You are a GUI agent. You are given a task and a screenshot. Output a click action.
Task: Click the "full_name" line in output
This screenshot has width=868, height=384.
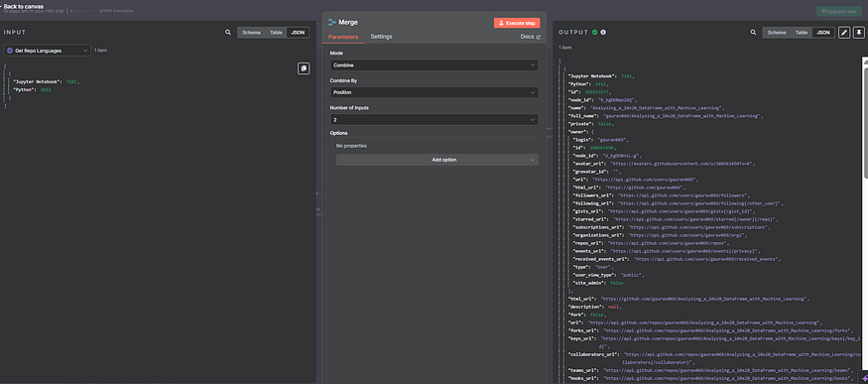click(666, 116)
